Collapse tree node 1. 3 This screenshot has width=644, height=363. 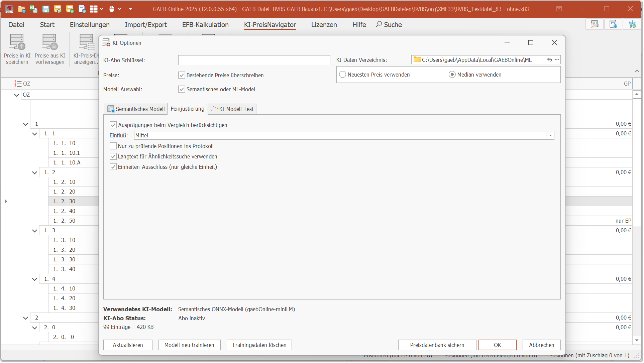coord(34,231)
